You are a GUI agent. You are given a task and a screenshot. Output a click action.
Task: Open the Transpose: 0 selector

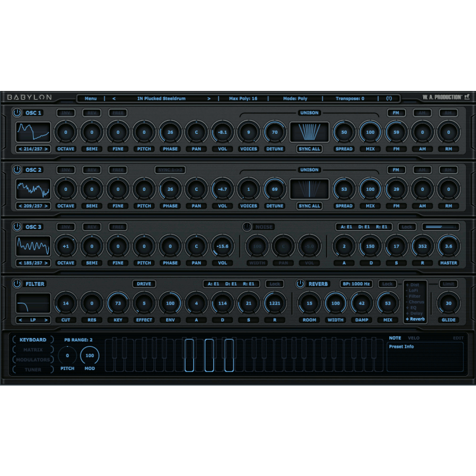click(350, 99)
